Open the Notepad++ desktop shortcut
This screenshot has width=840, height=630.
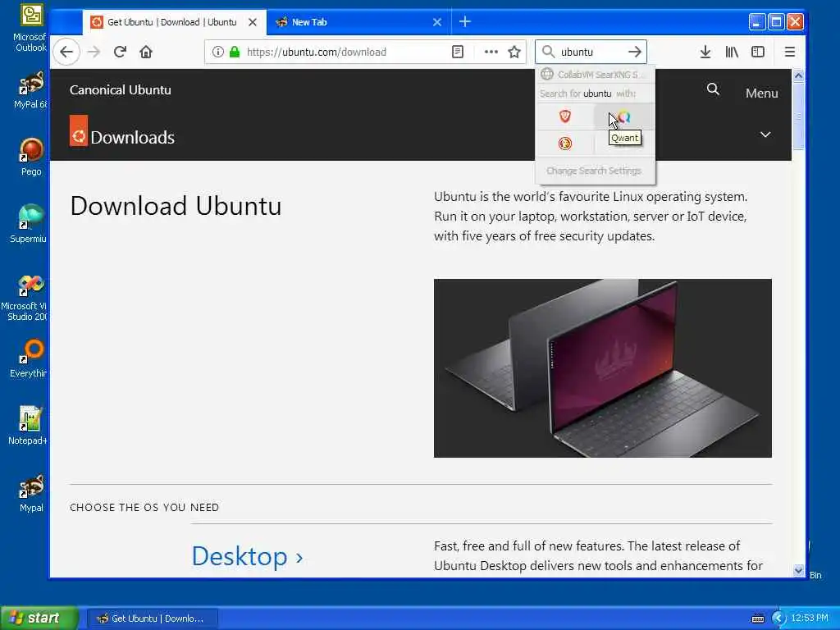pyautogui.click(x=28, y=426)
